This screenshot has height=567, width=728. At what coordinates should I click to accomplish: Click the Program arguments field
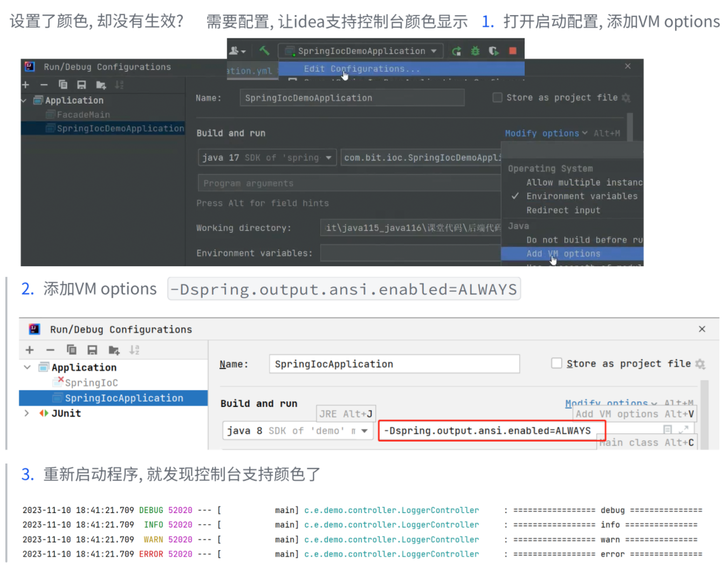[x=349, y=183]
